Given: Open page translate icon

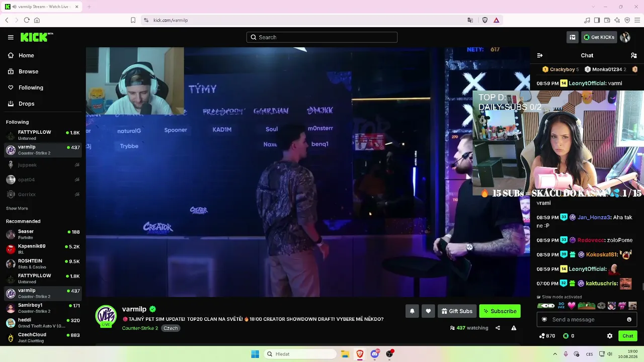Looking at the screenshot, I should pos(470,20).
